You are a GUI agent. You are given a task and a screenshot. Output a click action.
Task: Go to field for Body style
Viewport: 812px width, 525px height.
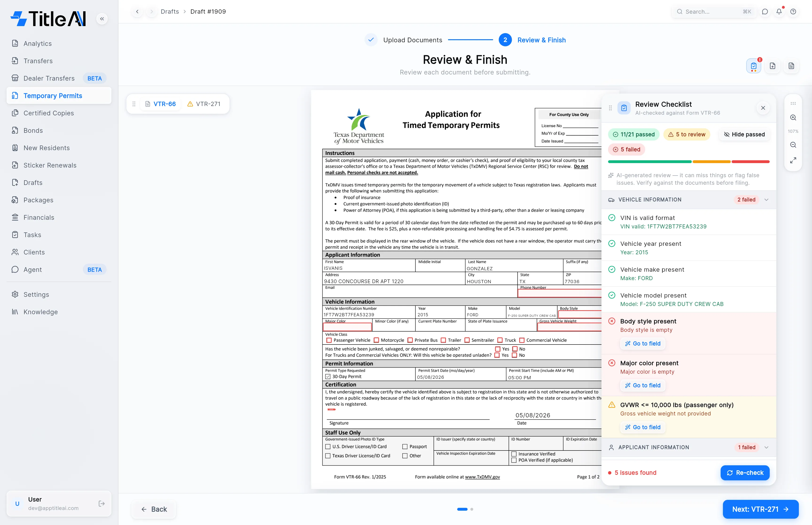(x=643, y=344)
